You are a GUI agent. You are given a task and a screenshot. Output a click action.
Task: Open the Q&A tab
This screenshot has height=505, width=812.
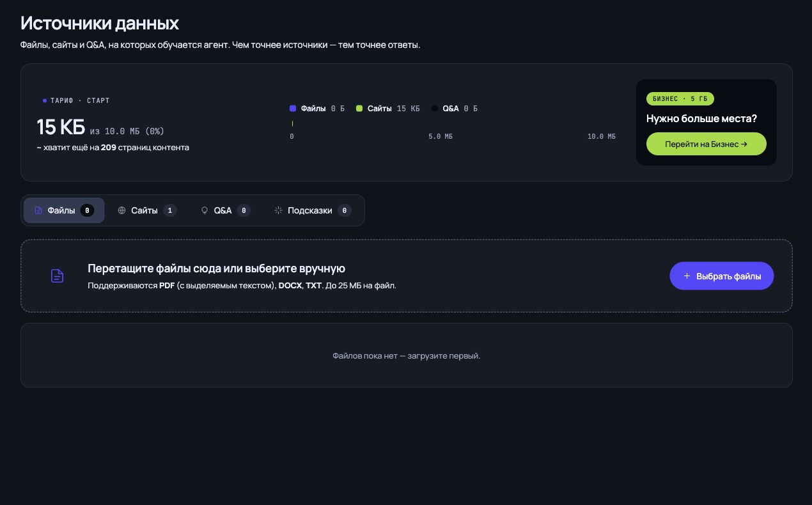[x=225, y=210]
